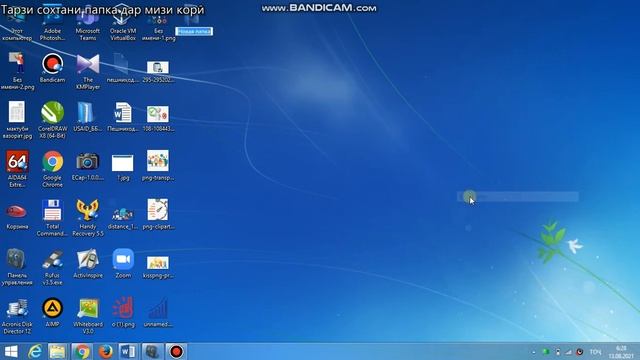Viewport: 640px width, 360px height.
Task: Open the Windows Start button
Action: coord(11,351)
